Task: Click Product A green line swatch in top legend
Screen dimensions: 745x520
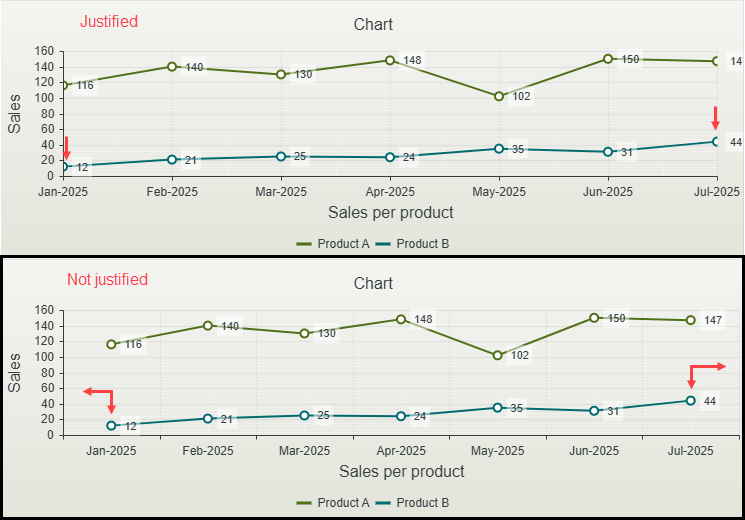Action: pyautogui.click(x=305, y=243)
